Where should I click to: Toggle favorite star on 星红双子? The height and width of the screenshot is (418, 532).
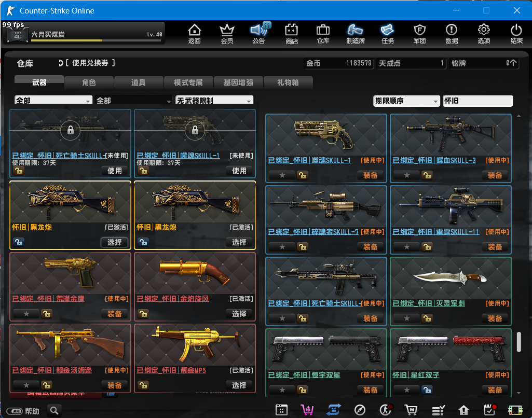point(406,390)
